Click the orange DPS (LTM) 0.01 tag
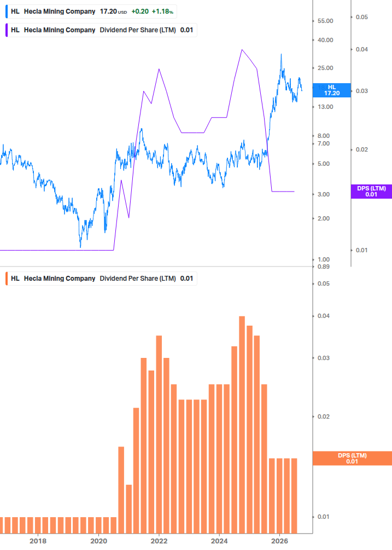The height and width of the screenshot is (550, 392). tap(352, 459)
